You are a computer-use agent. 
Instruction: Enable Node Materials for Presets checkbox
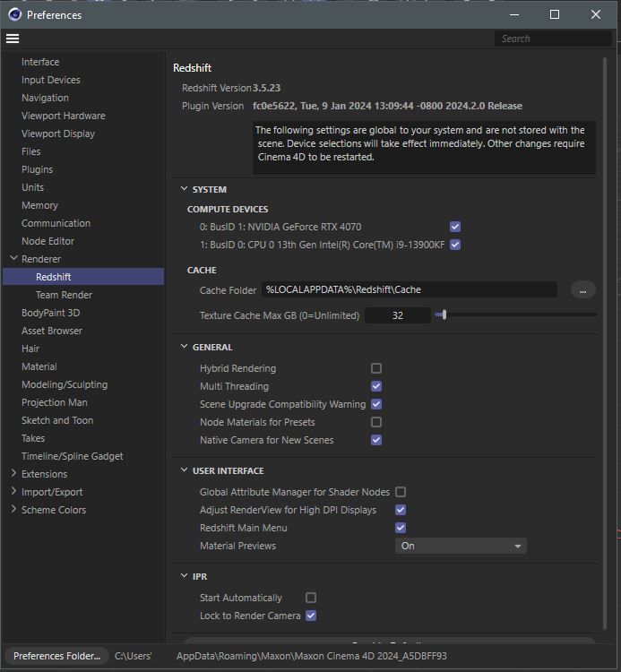pos(376,422)
